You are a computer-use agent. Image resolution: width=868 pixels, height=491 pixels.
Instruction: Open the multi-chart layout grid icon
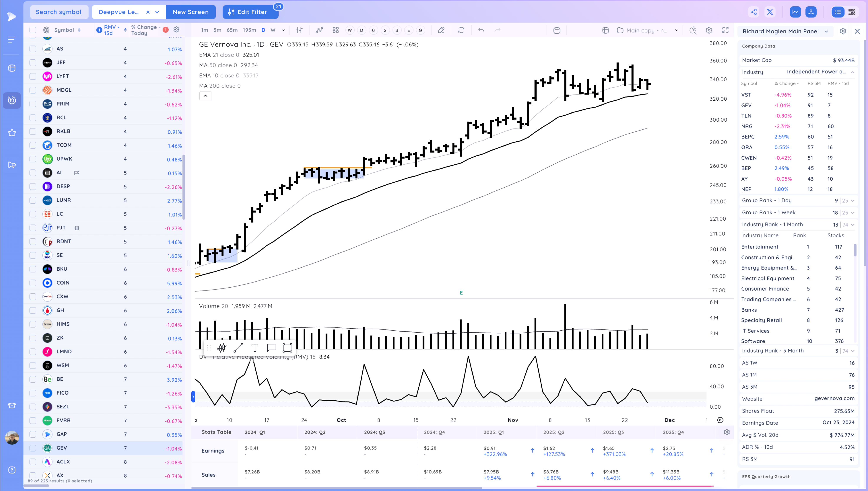[x=335, y=30]
